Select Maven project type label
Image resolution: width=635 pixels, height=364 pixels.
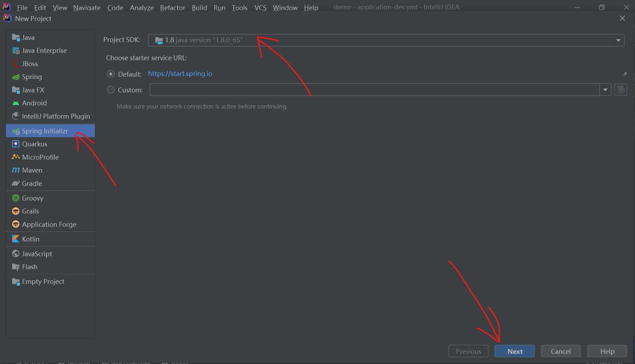point(32,170)
